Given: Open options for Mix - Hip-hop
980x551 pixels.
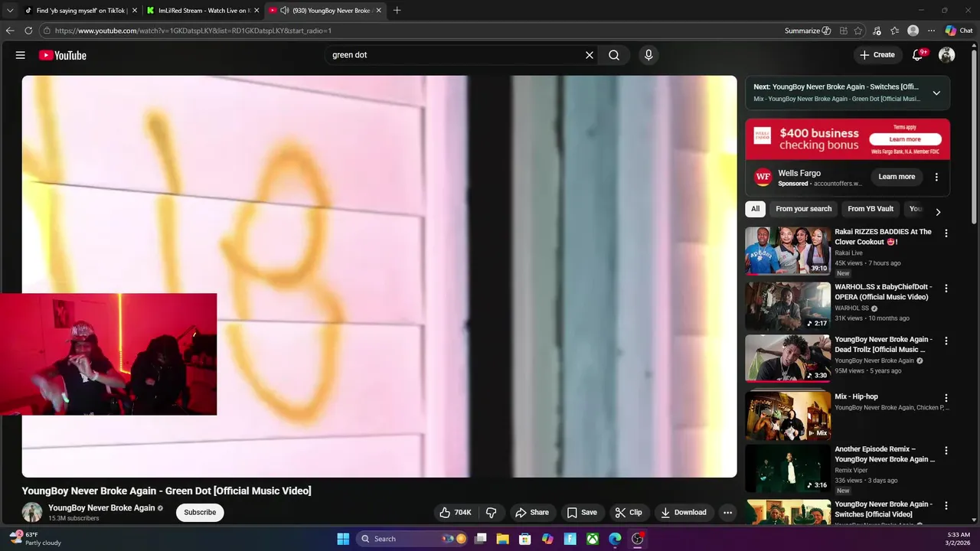Looking at the screenshot, I should [946, 398].
